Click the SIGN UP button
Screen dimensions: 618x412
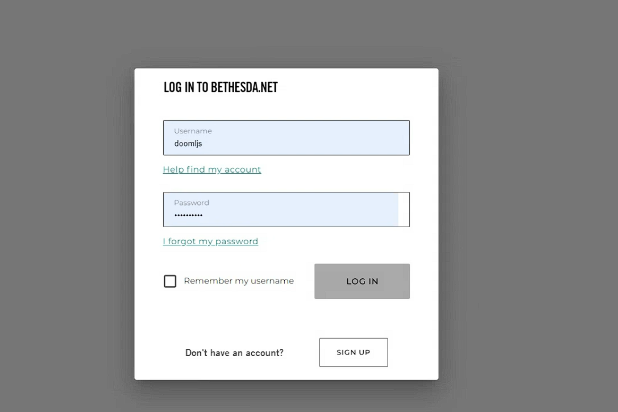point(354,352)
